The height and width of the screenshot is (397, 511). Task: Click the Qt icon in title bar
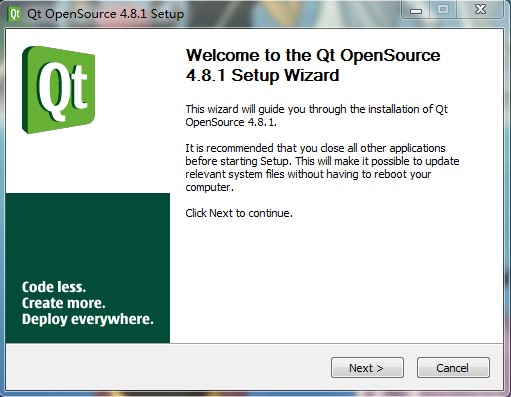[x=14, y=14]
